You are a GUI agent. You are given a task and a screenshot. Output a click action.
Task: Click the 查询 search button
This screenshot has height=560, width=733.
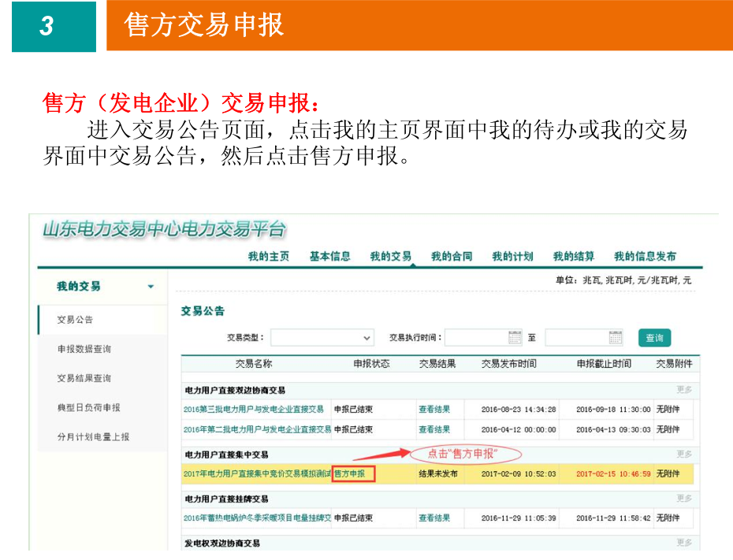pos(654,337)
